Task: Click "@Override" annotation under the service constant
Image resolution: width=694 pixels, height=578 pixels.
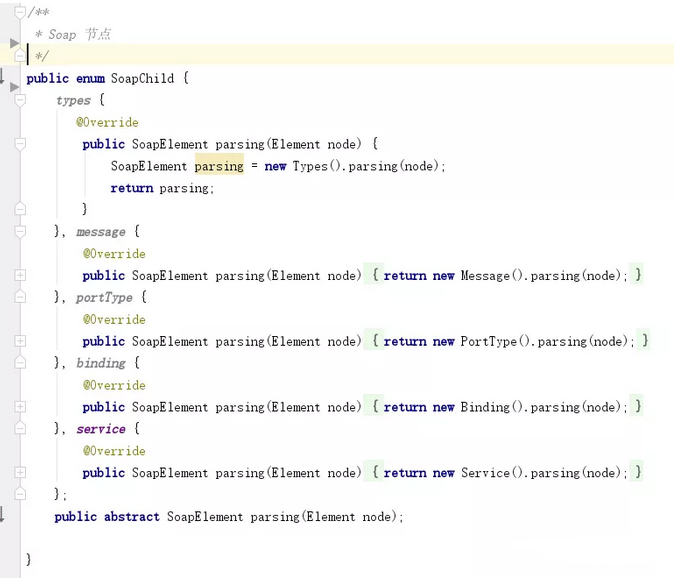Action: click(114, 451)
